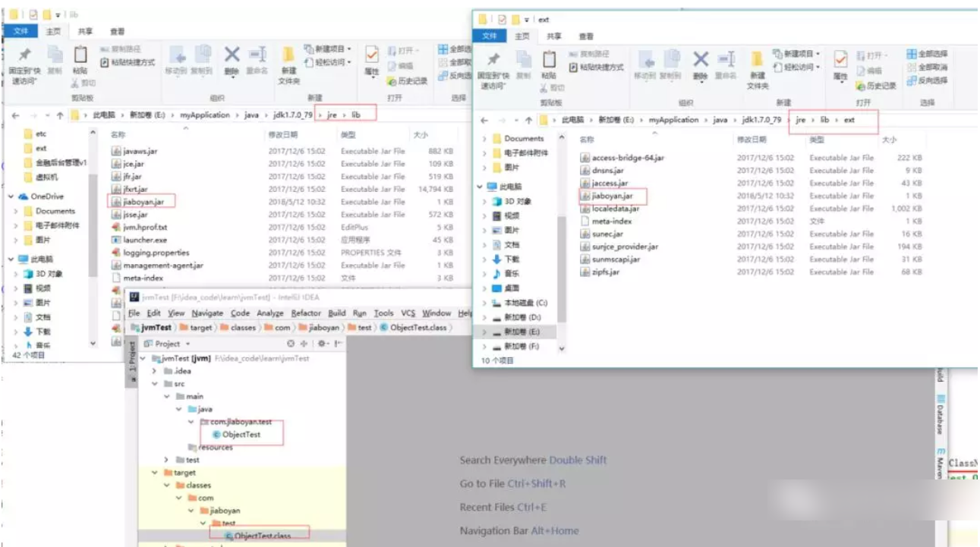The width and height of the screenshot is (980, 547).
Task: Open VCS menu in IntelliJ IDEA
Action: [408, 313]
